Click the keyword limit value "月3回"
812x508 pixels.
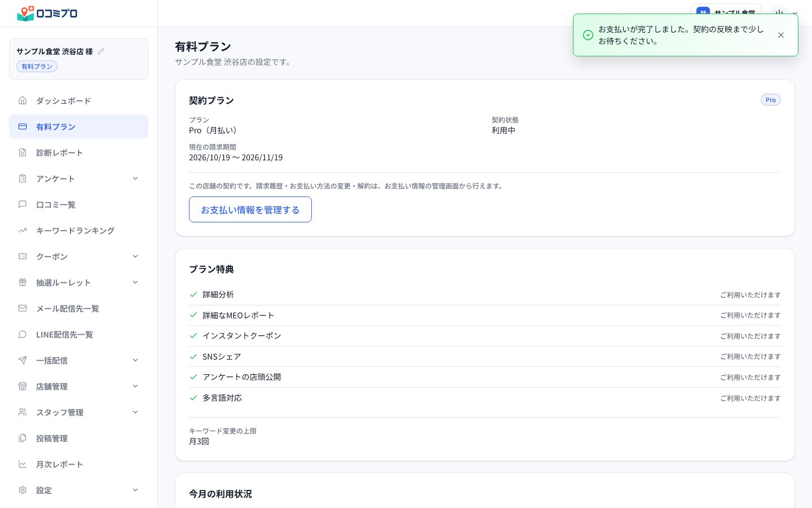coord(199,441)
